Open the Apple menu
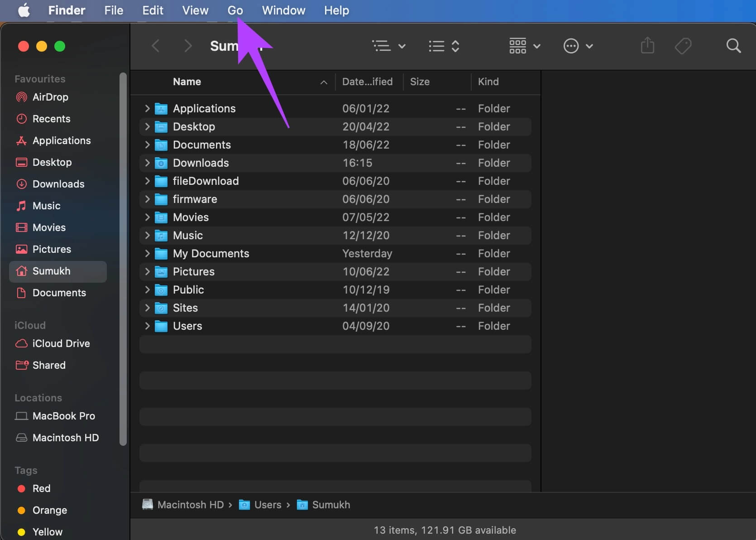The width and height of the screenshot is (756, 540). click(x=24, y=10)
